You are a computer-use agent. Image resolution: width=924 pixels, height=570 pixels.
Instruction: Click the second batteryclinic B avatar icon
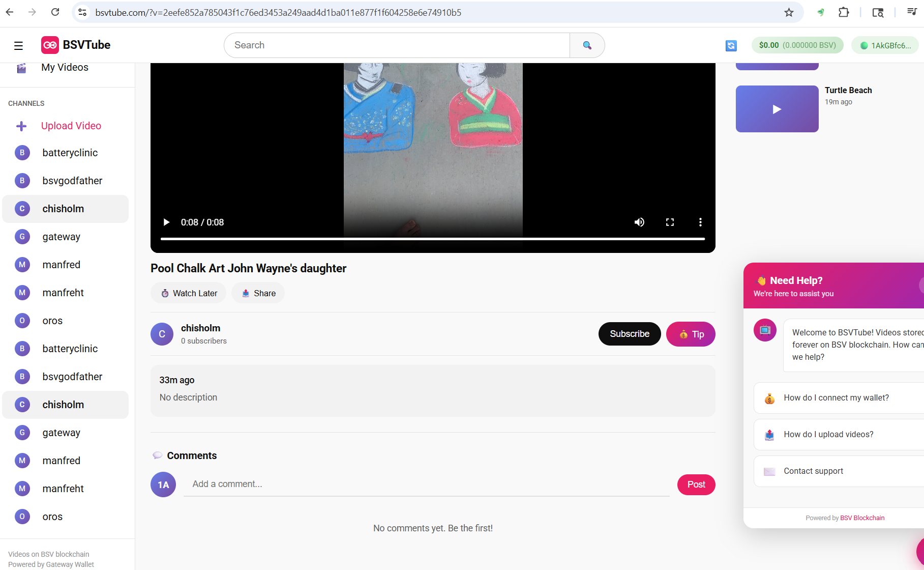22,349
